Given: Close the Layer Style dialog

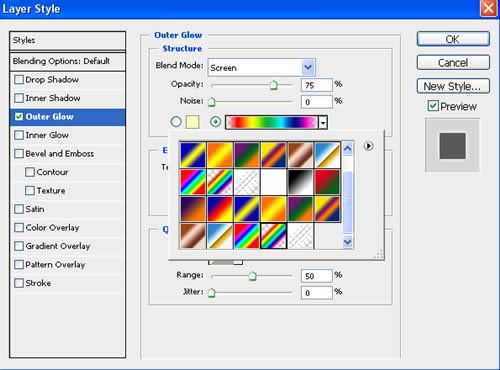Looking at the screenshot, I should tap(488, 8).
